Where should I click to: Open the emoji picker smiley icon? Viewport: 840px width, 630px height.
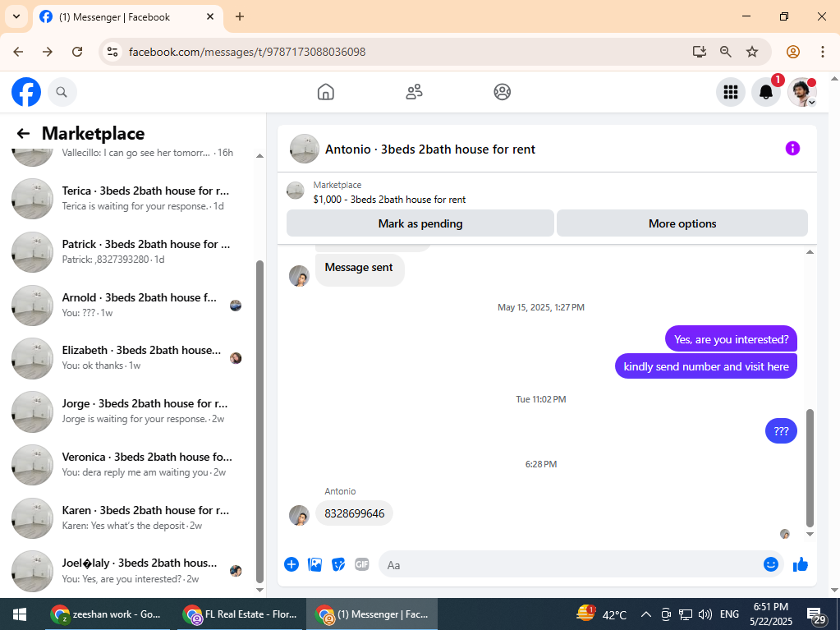coord(771,564)
